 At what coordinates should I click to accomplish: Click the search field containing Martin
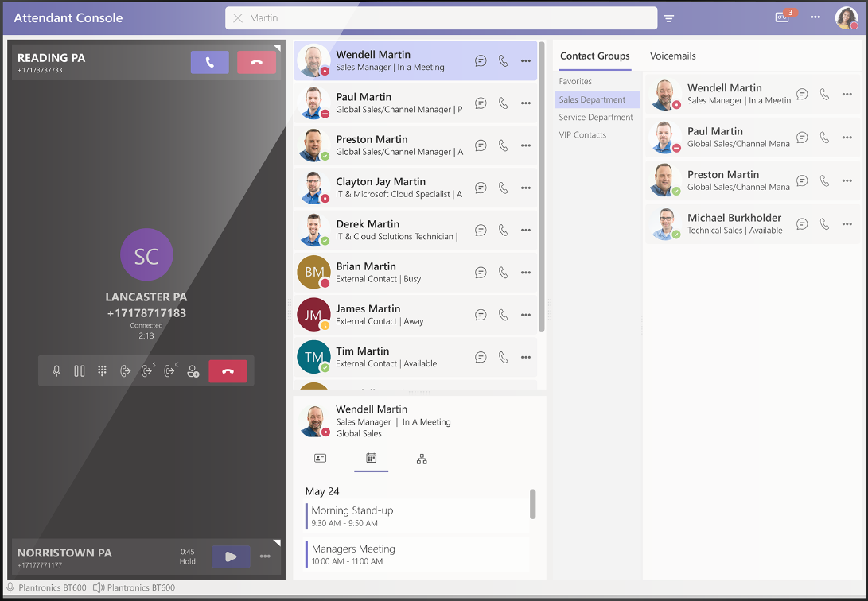click(442, 18)
